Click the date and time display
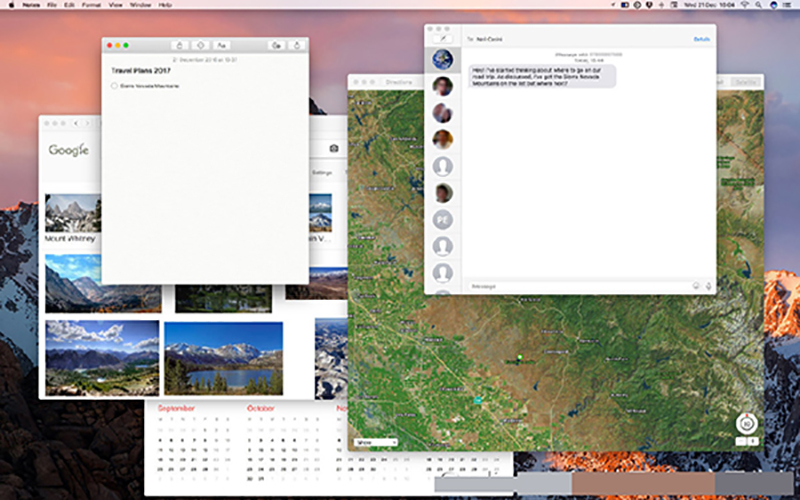The height and width of the screenshot is (500, 800). pyautogui.click(x=709, y=5)
